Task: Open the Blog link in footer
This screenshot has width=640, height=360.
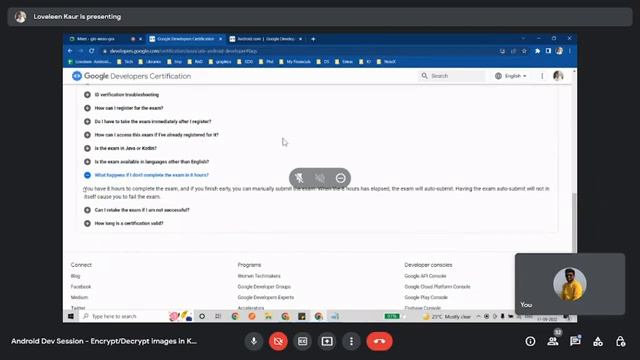Action: coord(76,276)
